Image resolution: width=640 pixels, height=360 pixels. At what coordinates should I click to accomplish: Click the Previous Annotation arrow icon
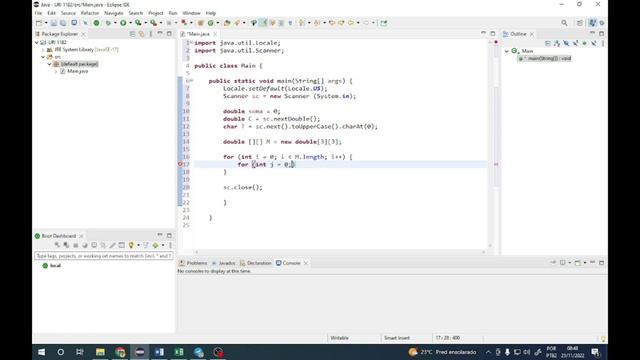(x=317, y=23)
